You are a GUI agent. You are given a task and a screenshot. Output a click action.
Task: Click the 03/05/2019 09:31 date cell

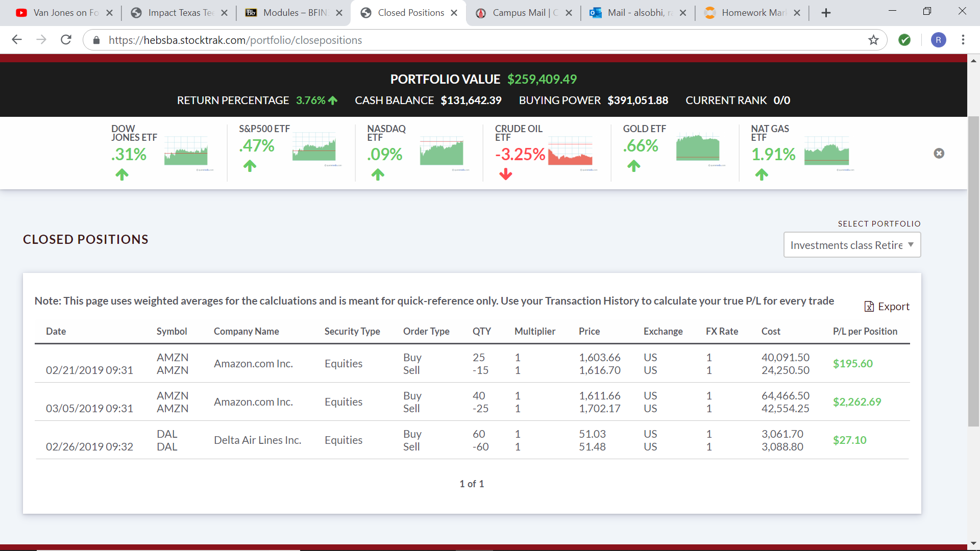point(89,408)
